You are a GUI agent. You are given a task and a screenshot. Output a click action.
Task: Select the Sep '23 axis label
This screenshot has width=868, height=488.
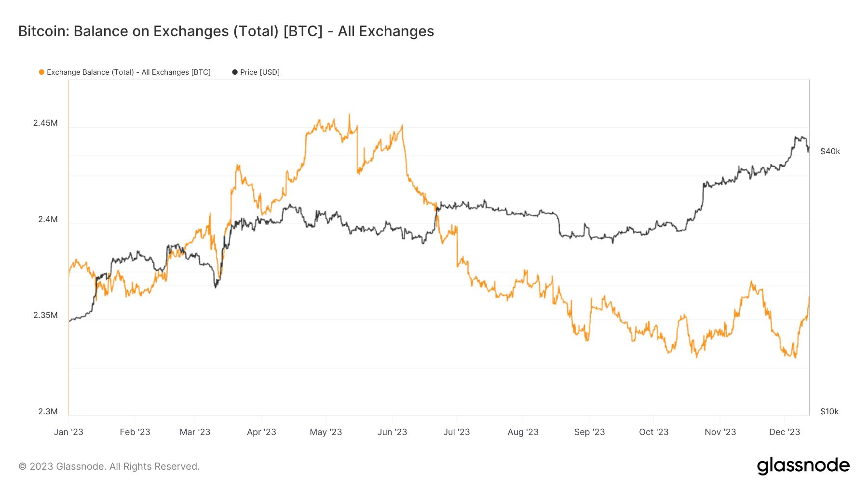pyautogui.click(x=589, y=432)
